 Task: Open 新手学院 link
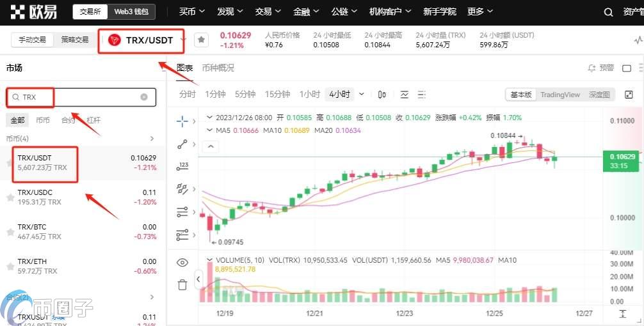click(x=439, y=12)
